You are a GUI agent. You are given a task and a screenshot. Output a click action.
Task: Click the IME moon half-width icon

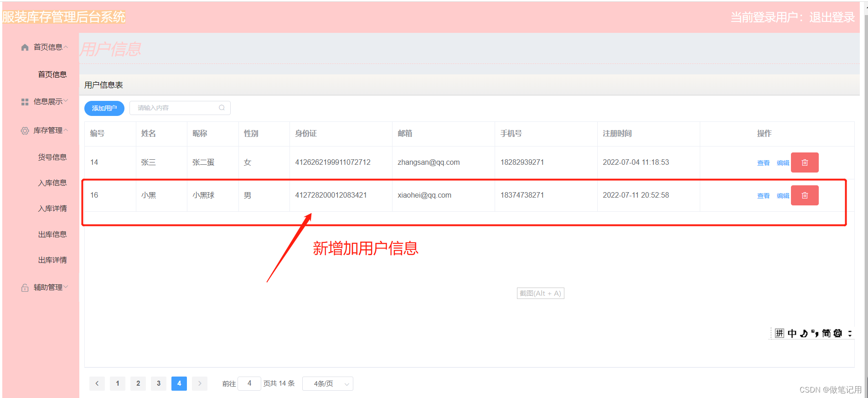804,333
